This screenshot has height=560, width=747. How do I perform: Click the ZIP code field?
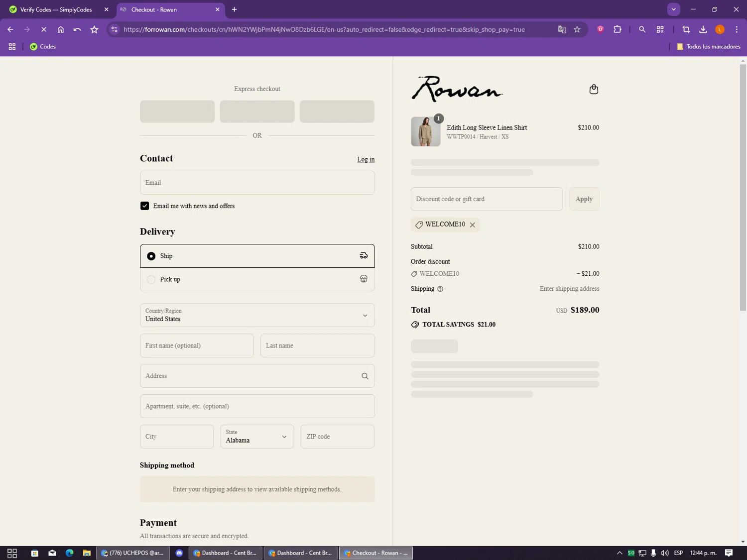click(x=338, y=437)
